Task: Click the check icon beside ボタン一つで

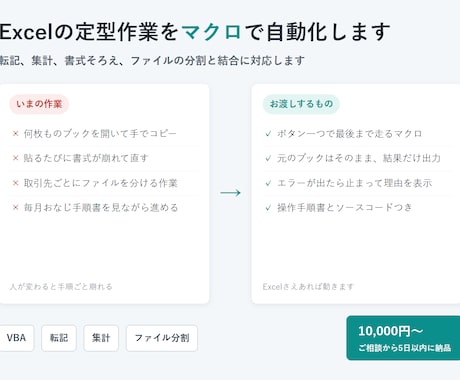Action: point(268,134)
